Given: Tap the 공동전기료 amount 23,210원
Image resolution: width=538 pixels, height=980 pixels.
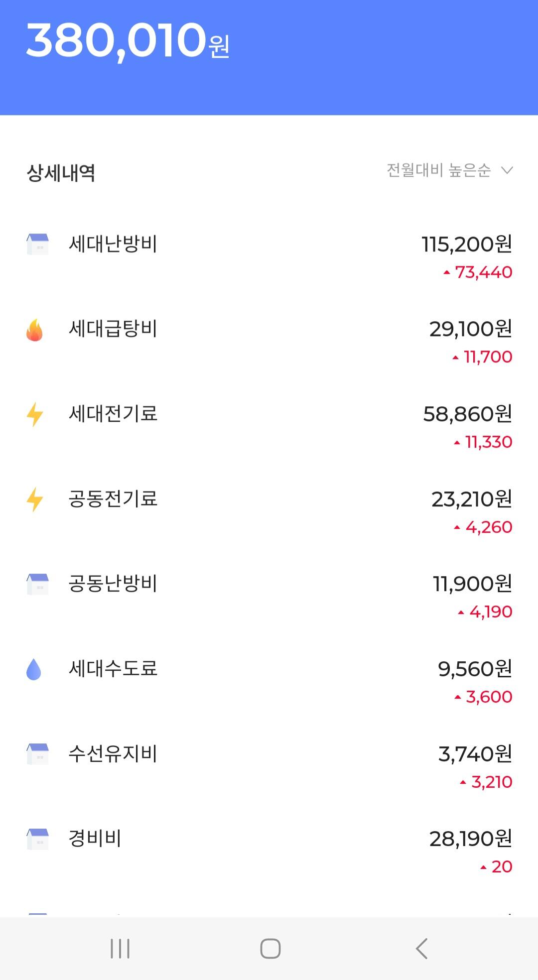Looking at the screenshot, I should coord(471,499).
